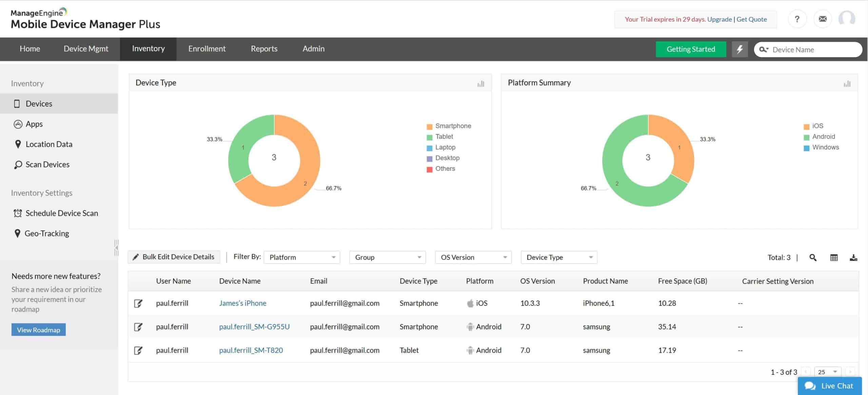868x395 pixels.
Task: Open the Device Type filter dropdown
Action: click(x=559, y=257)
